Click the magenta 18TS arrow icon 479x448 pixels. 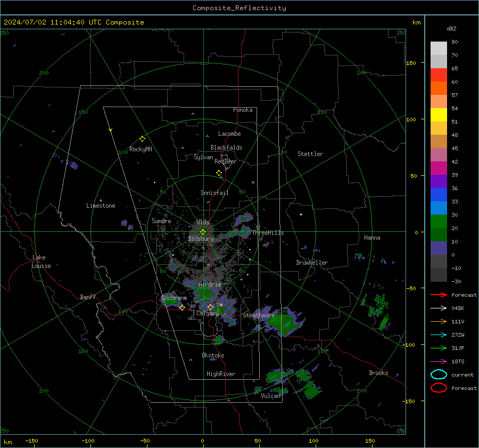point(439,362)
